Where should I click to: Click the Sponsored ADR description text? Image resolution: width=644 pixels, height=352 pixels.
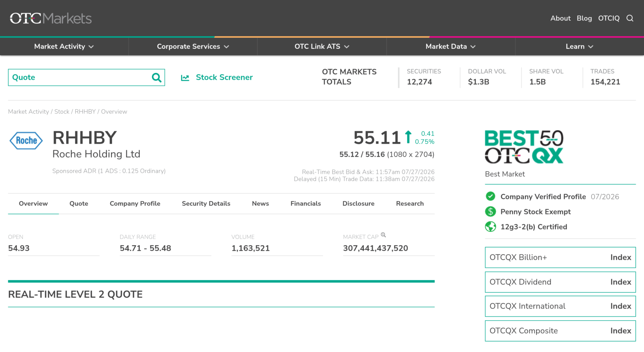point(109,171)
